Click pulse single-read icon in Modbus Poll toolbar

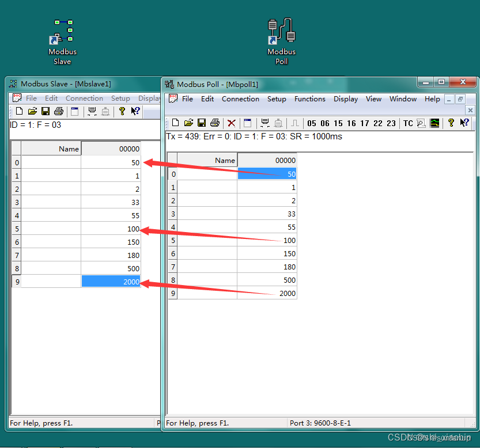click(x=294, y=123)
